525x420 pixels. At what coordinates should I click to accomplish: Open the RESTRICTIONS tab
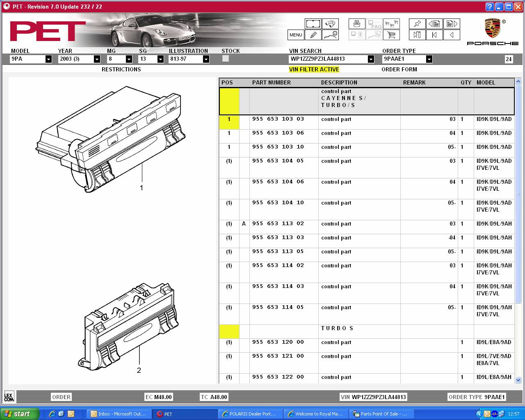click(121, 69)
